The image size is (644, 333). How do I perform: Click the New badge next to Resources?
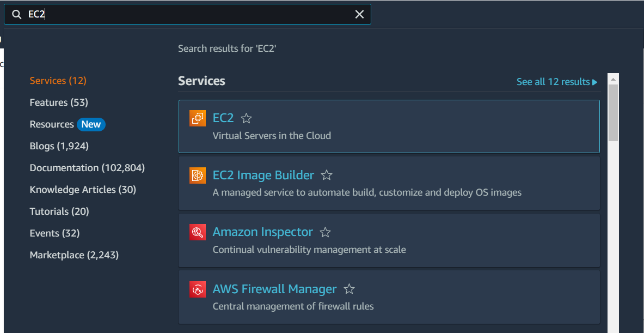(x=91, y=124)
